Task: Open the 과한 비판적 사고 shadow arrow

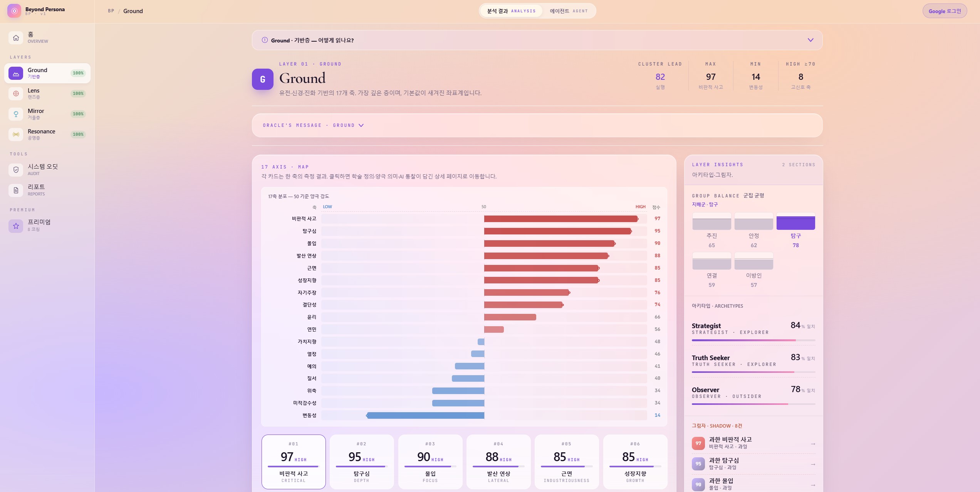Action: pyautogui.click(x=813, y=444)
